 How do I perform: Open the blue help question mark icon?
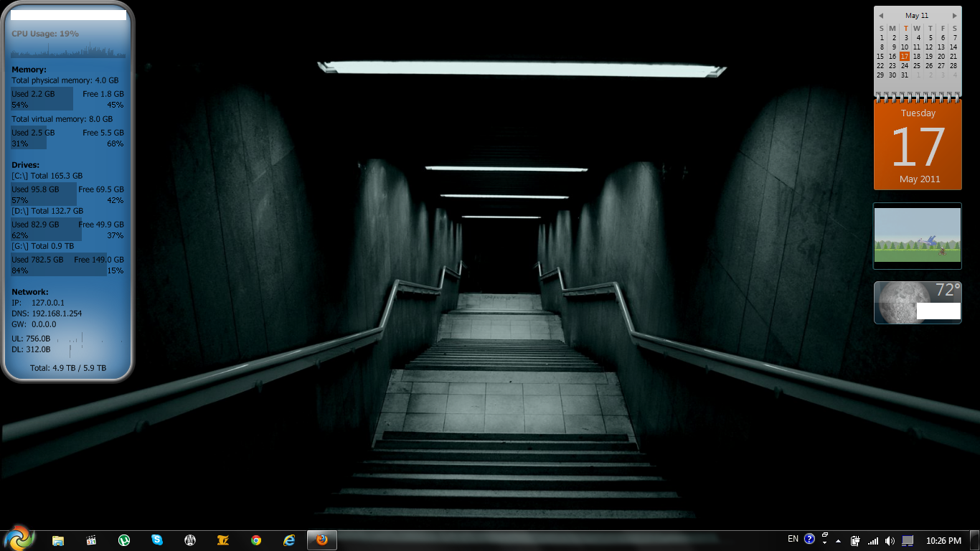(809, 539)
